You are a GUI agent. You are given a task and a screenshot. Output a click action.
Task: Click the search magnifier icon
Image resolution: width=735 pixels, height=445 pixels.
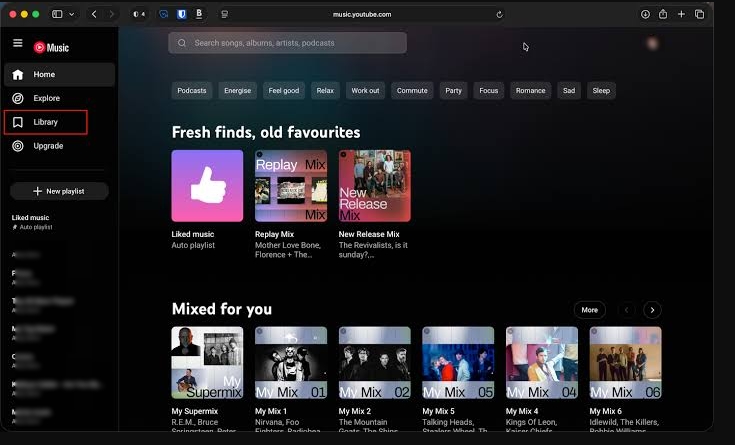click(182, 43)
